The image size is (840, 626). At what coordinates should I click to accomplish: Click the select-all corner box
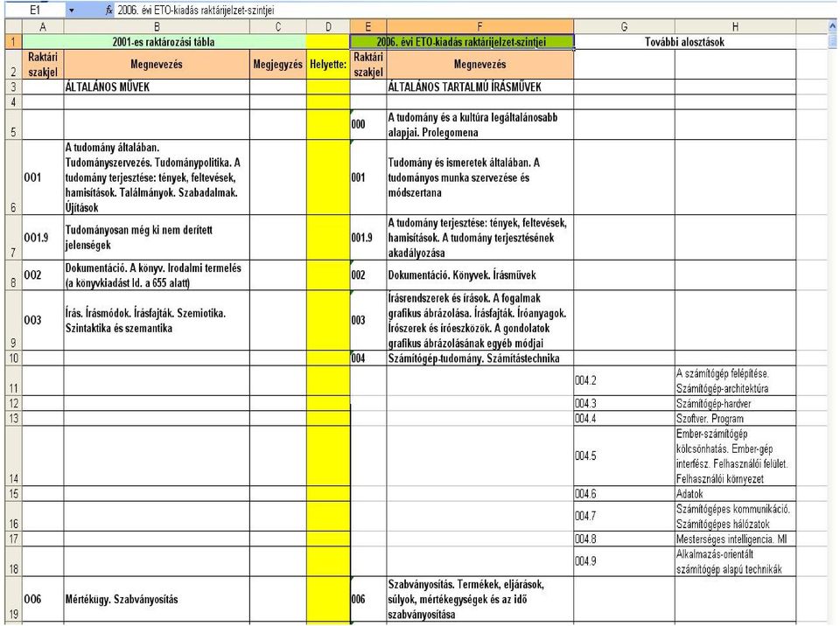(13, 27)
